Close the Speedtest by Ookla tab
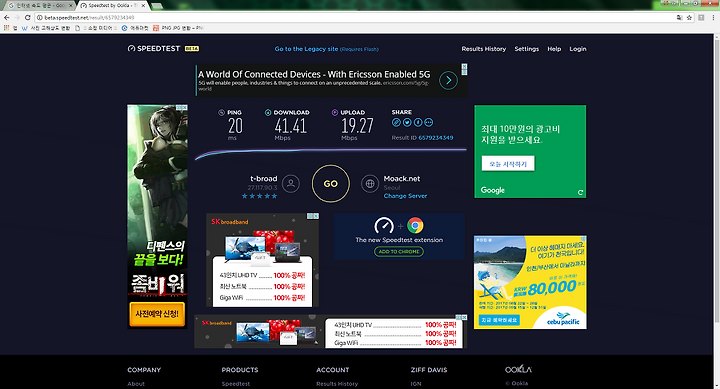Image resolution: width=720 pixels, height=389 pixels. [x=143, y=6]
